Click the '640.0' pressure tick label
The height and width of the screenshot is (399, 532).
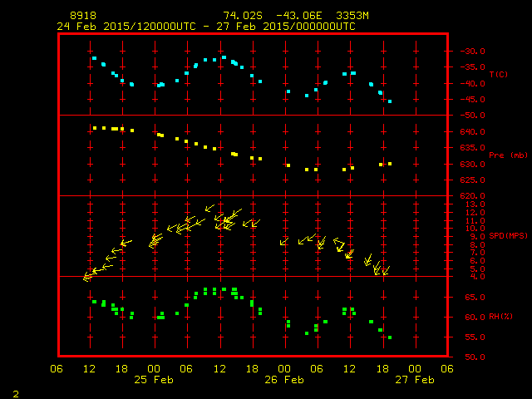pos(473,131)
